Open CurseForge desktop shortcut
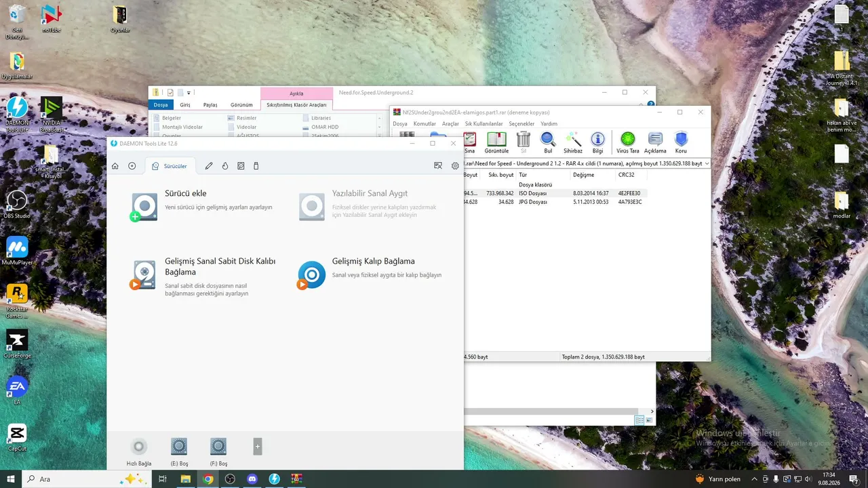 coord(17,344)
